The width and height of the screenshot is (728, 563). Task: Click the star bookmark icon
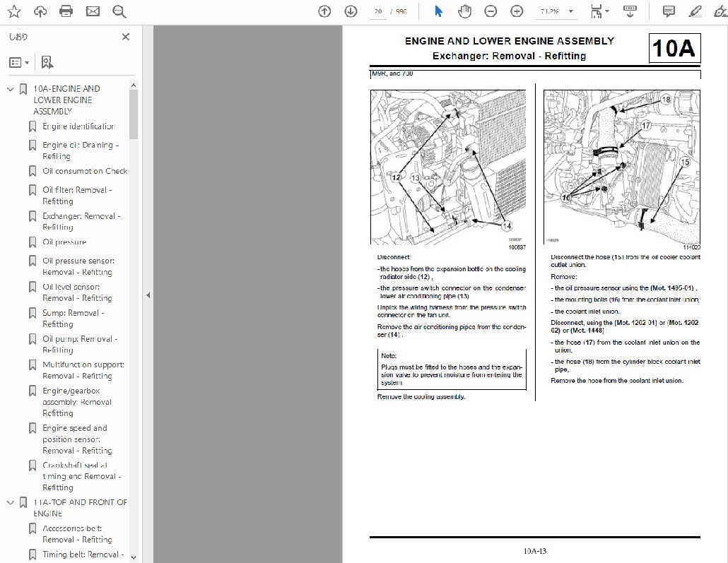tap(14, 11)
